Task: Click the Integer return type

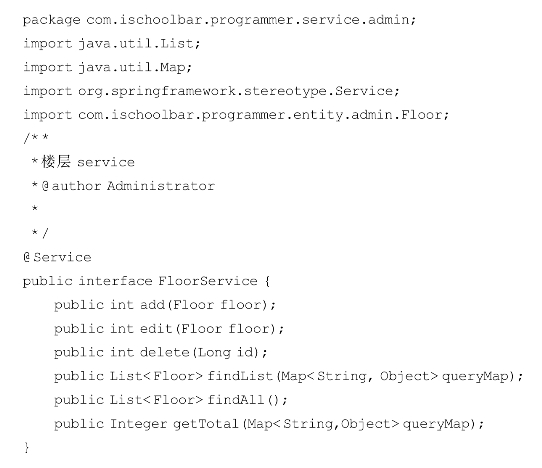Action: tap(138, 424)
